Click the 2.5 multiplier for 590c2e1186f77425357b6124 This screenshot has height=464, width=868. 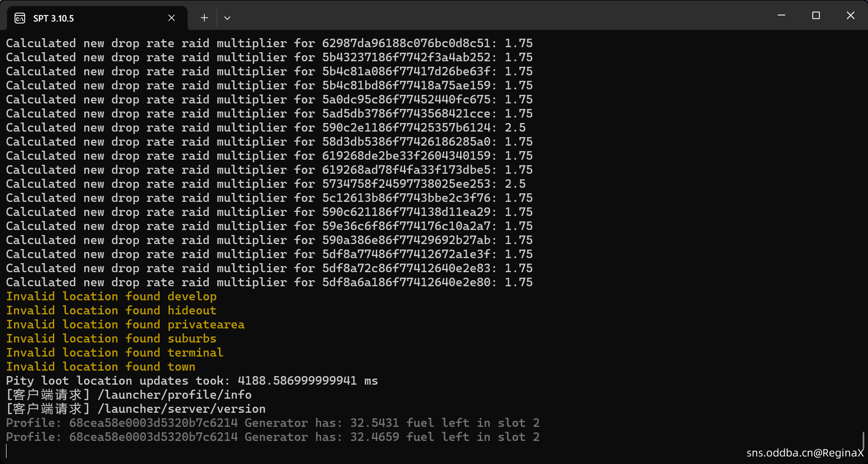click(515, 128)
